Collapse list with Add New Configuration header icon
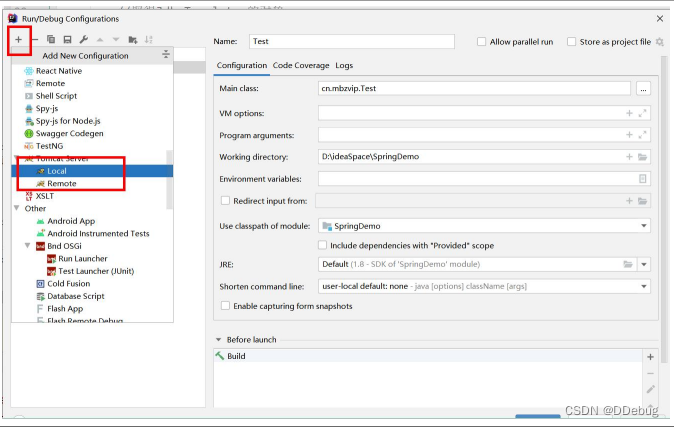The height and width of the screenshot is (427, 674). coord(166,54)
